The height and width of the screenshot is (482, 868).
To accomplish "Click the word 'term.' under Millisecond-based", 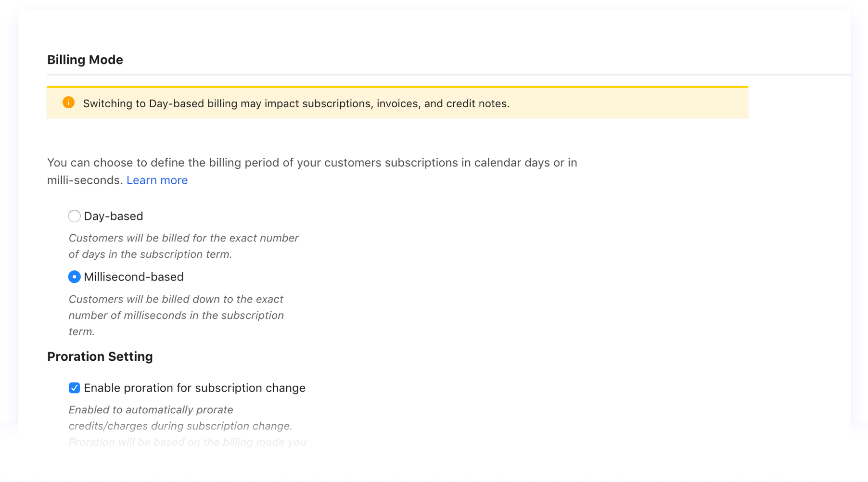I will [81, 331].
